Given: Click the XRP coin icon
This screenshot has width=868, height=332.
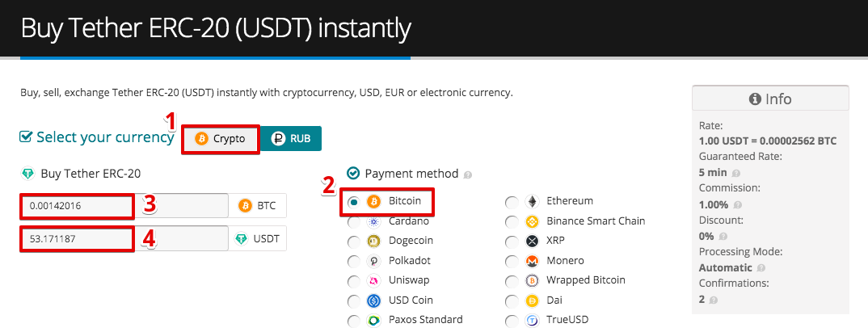Looking at the screenshot, I should pyautogui.click(x=532, y=242).
